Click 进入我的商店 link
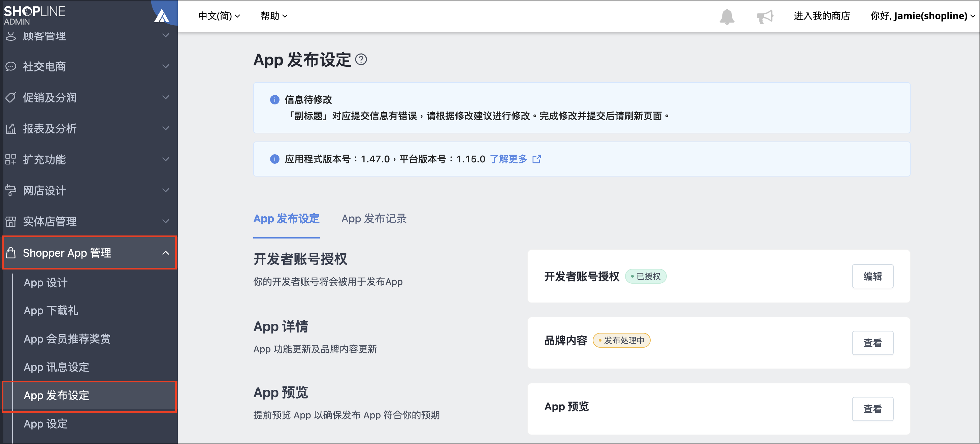Image resolution: width=980 pixels, height=444 pixels. (x=821, y=16)
